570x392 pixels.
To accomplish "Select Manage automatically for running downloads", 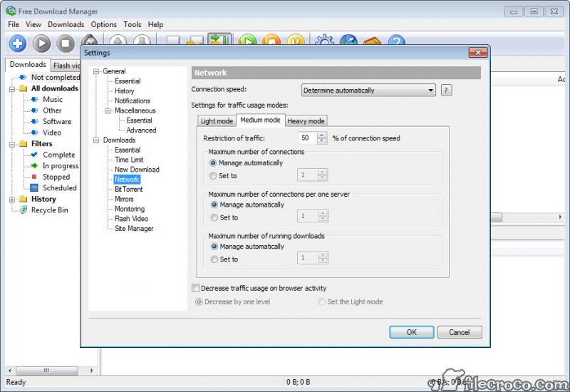I will coord(214,247).
